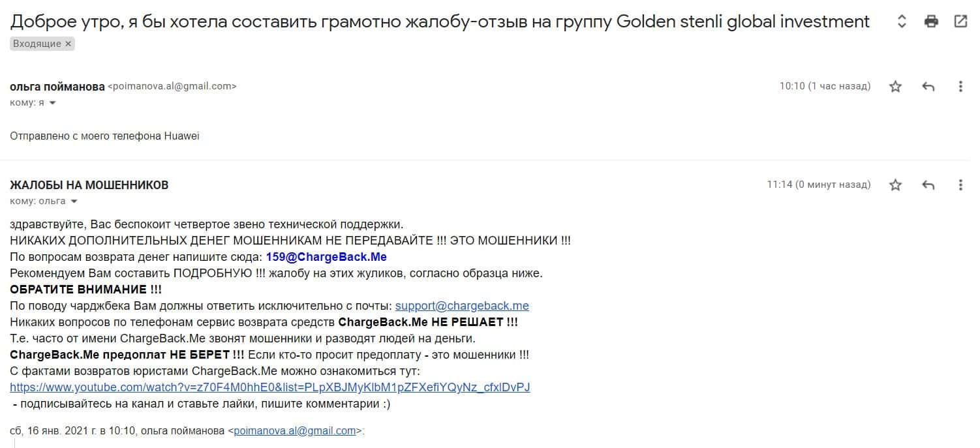This screenshot has height=448, width=980.
Task: Open the YouTube video link
Action: coord(269,387)
